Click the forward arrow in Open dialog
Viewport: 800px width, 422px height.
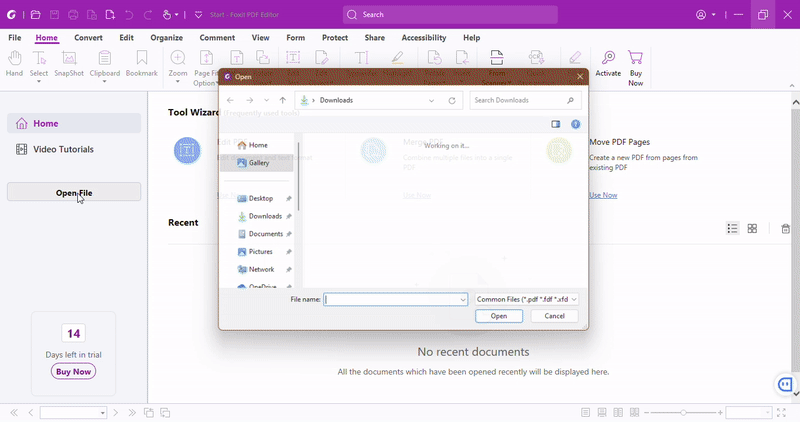pyautogui.click(x=249, y=101)
